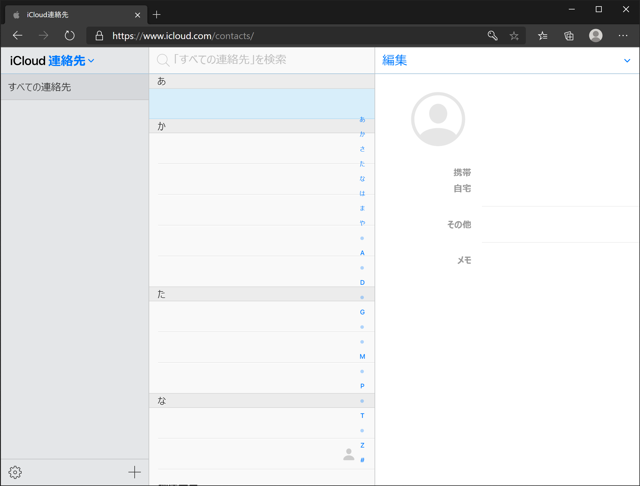Screen dimensions: 640x486
Task: Click the contact photo placeholder avatar
Action: tap(438, 119)
